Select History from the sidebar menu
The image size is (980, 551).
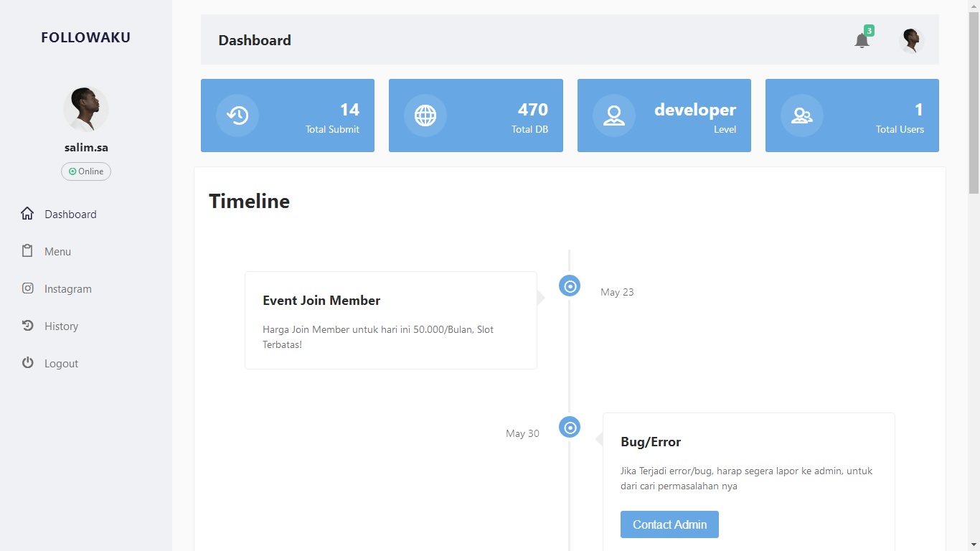coord(62,326)
